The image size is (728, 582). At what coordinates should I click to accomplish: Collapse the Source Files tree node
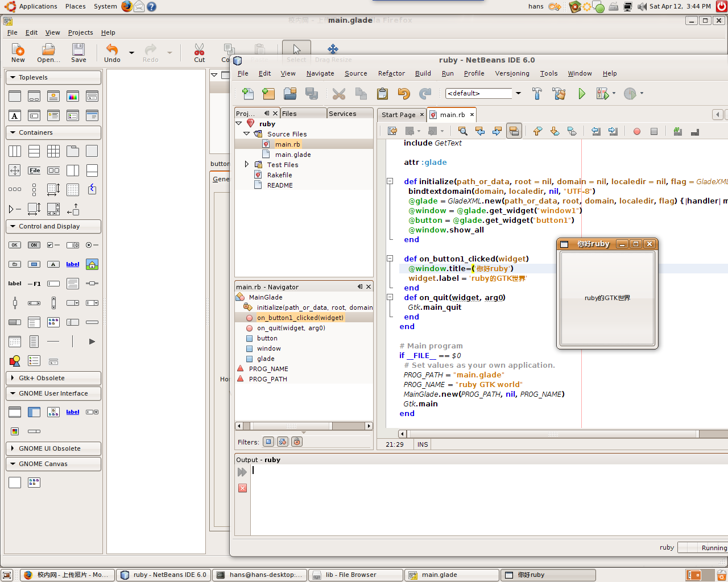tap(246, 134)
